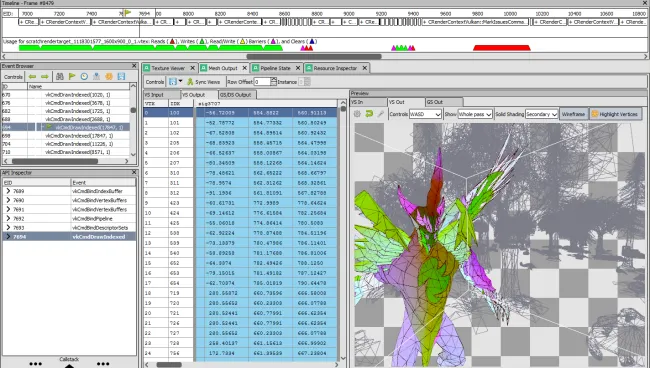Toggle Wireframe rendering in the preview
Screen dimensions: 650x368
(574, 114)
